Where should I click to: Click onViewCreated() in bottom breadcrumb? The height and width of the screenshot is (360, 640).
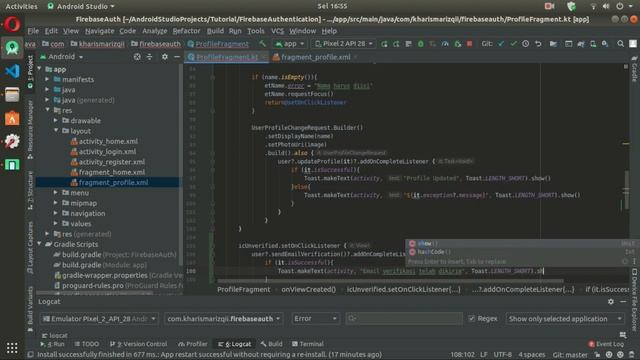(x=309, y=289)
